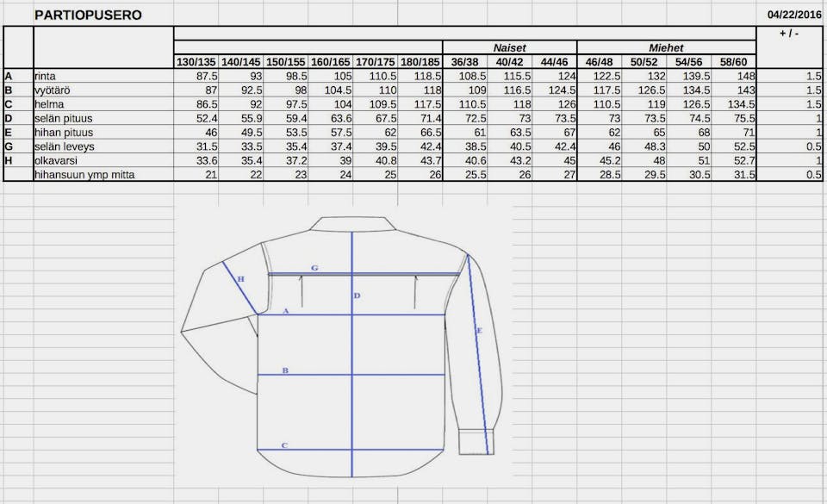
Task: Select the + / - tolerance header cell
Action: point(788,34)
